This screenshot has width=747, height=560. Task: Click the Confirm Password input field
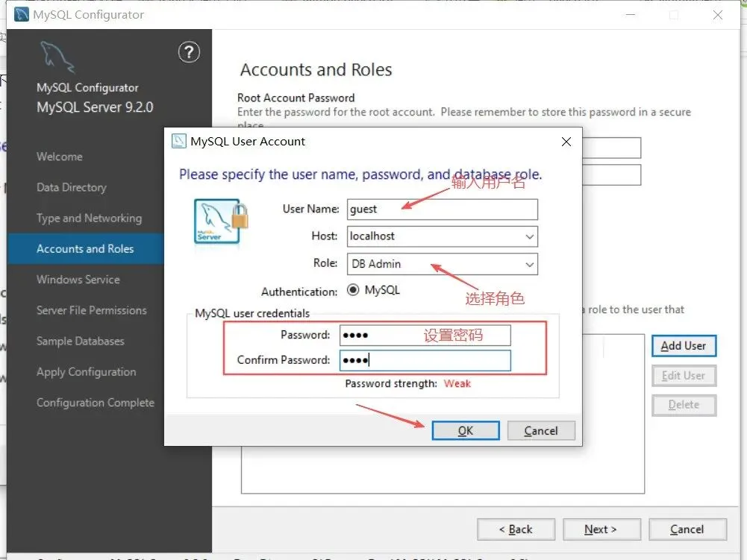click(x=425, y=360)
